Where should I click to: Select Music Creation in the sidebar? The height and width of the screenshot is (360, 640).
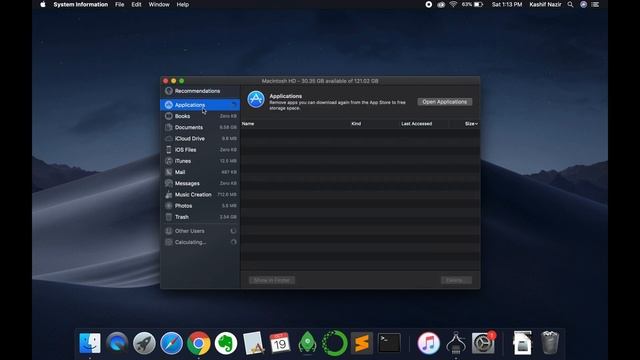[200, 195]
